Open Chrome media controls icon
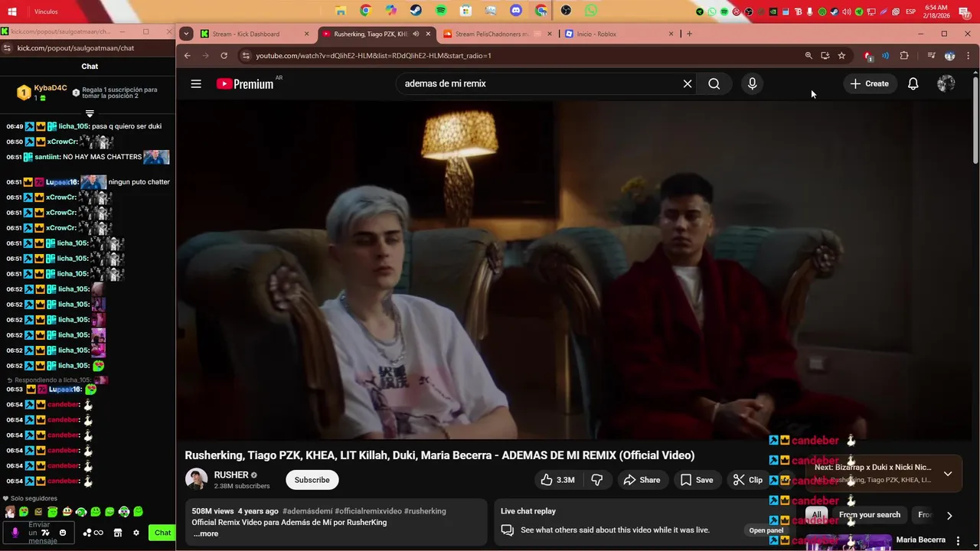This screenshot has width=980, height=551. click(x=931, y=56)
